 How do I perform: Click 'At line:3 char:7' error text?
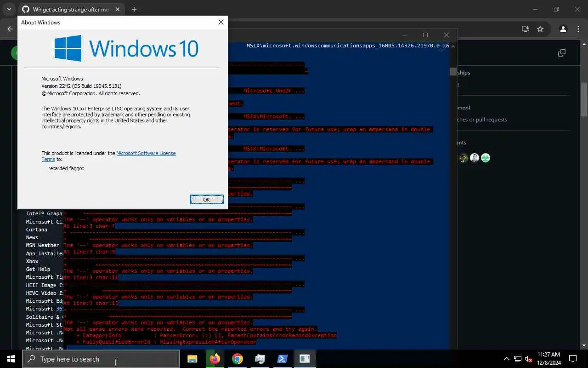[x=89, y=226]
